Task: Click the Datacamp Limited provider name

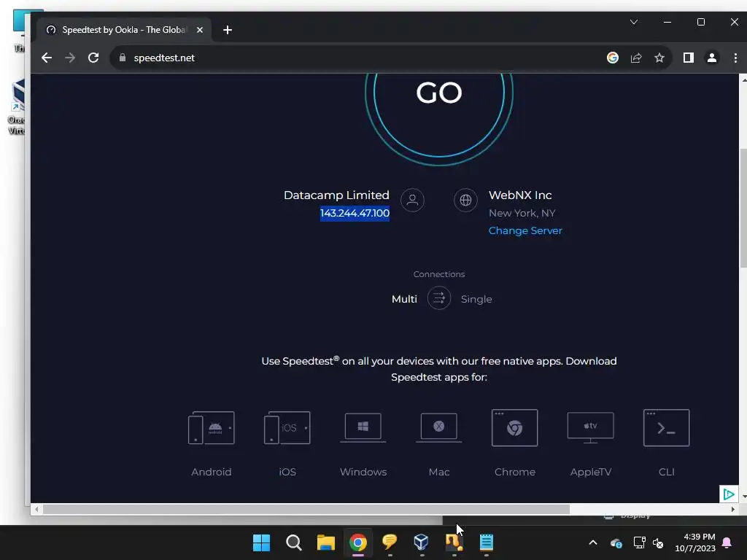Action: point(336,195)
